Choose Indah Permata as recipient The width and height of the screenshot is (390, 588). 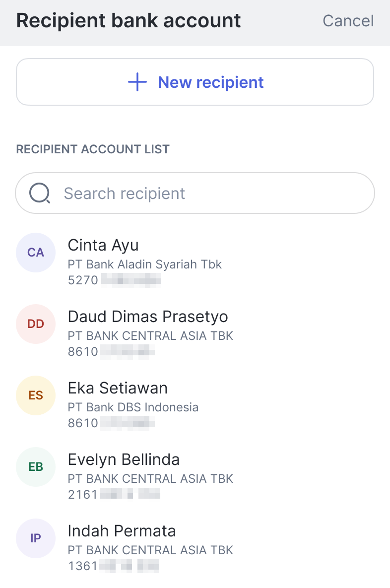click(x=122, y=531)
